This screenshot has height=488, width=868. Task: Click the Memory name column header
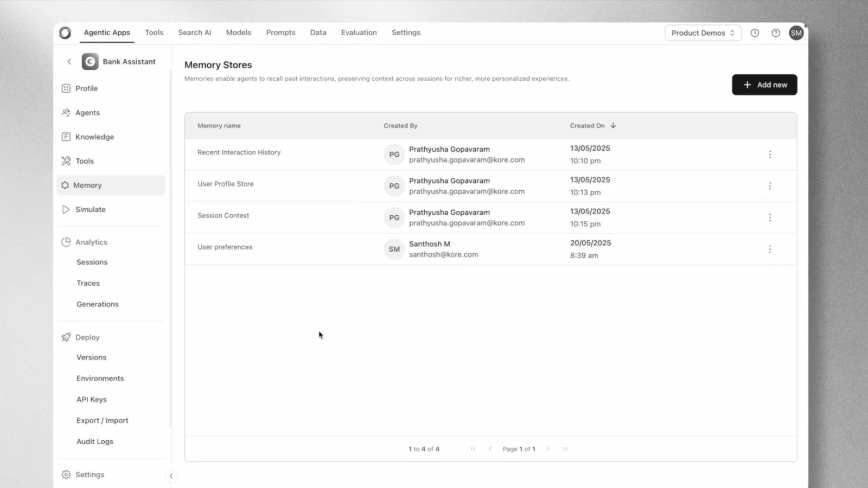[219, 126]
